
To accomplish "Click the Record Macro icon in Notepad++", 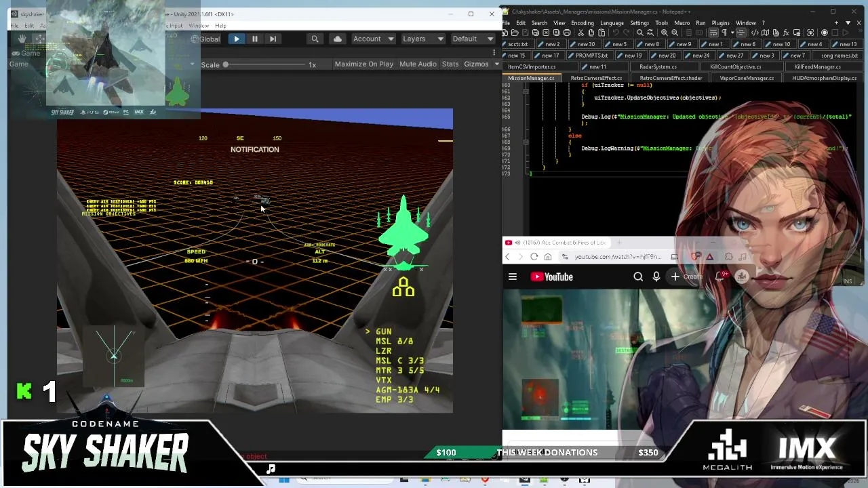I will coord(825,33).
